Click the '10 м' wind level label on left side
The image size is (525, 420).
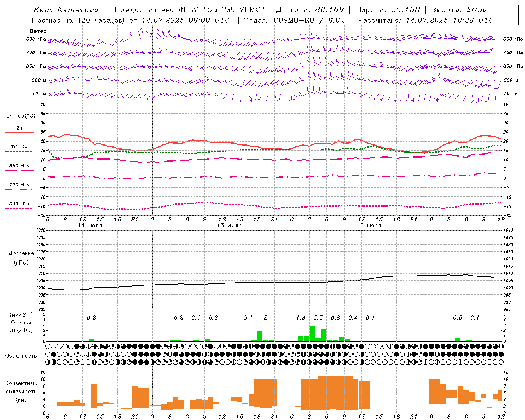pyautogui.click(x=39, y=94)
